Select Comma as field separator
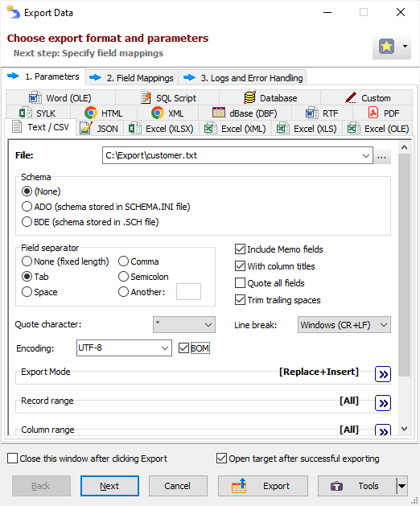This screenshot has width=420, height=506. click(123, 261)
